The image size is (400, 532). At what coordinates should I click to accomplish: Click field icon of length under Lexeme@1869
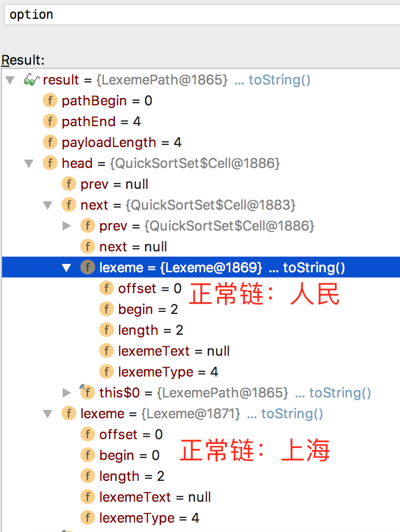click(107, 330)
